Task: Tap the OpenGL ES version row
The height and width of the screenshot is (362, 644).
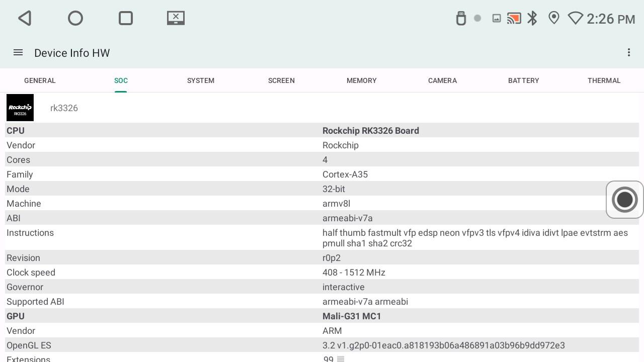Action: coord(322,345)
